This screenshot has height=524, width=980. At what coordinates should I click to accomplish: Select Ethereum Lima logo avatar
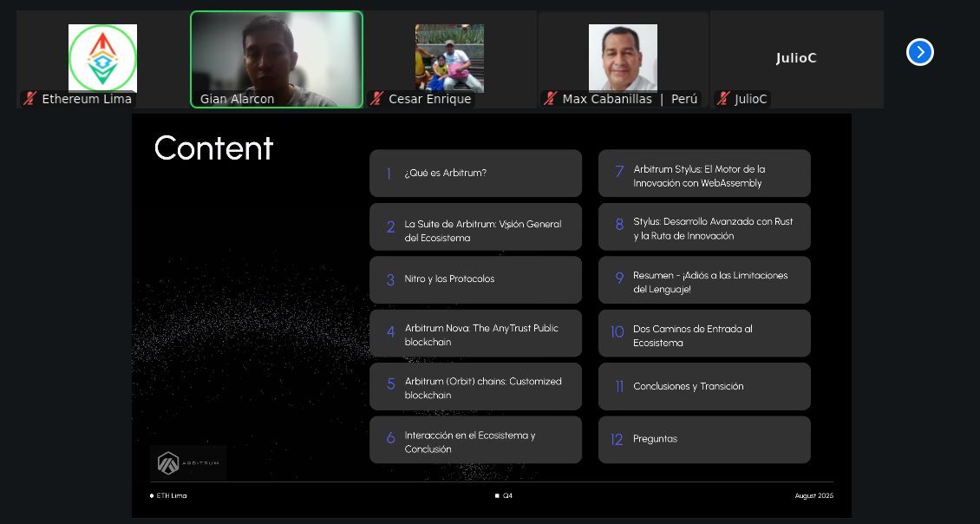[102, 58]
